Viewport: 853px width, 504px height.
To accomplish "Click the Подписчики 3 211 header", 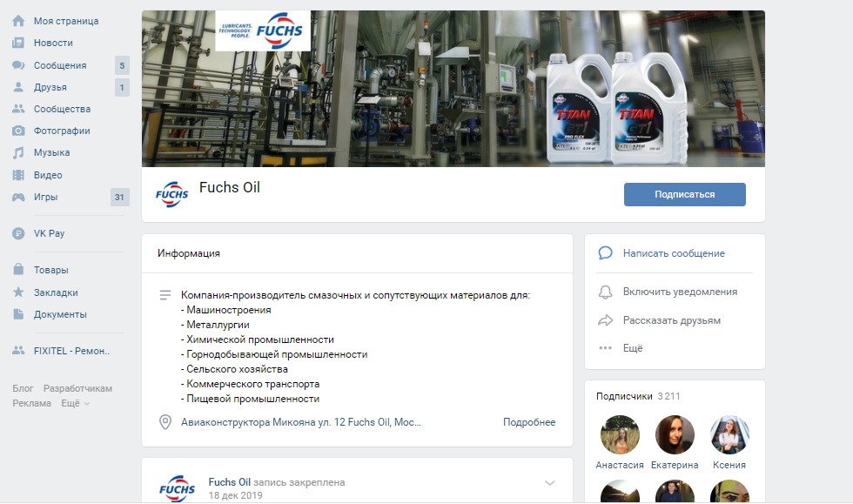I will (638, 396).
